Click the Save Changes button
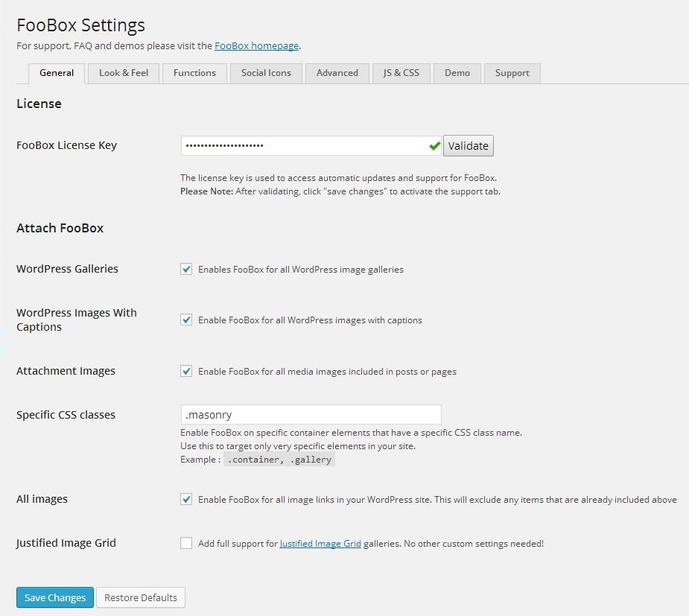The width and height of the screenshot is (689, 616). (55, 597)
